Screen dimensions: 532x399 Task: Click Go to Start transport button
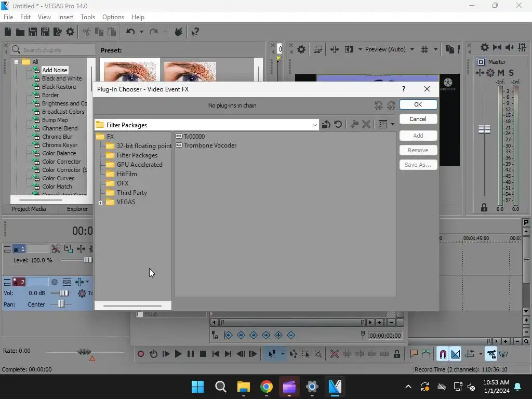(x=216, y=354)
